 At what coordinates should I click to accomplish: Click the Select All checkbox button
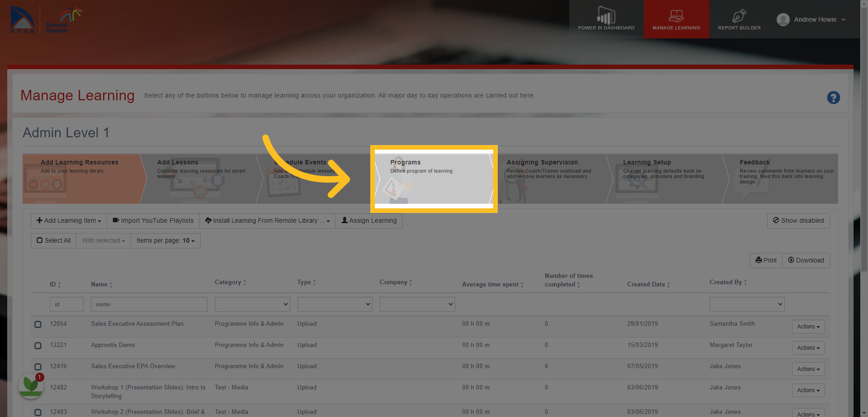[x=54, y=240]
